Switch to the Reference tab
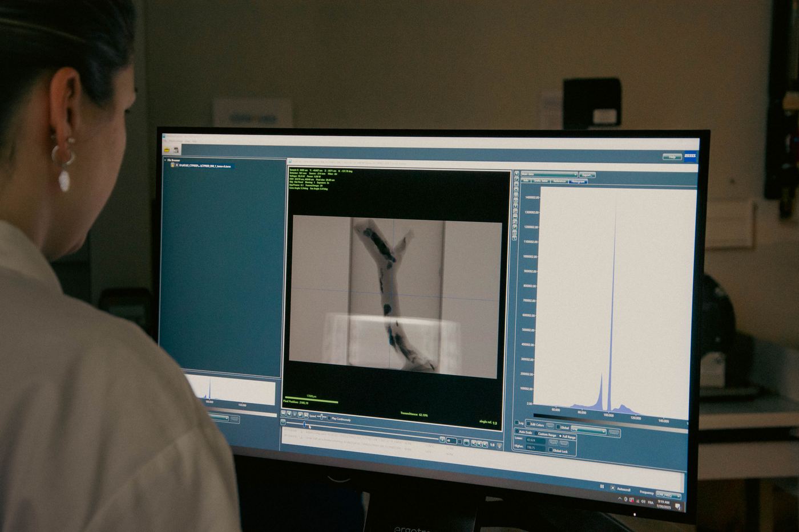This screenshot has height=532, width=799. click(x=560, y=181)
